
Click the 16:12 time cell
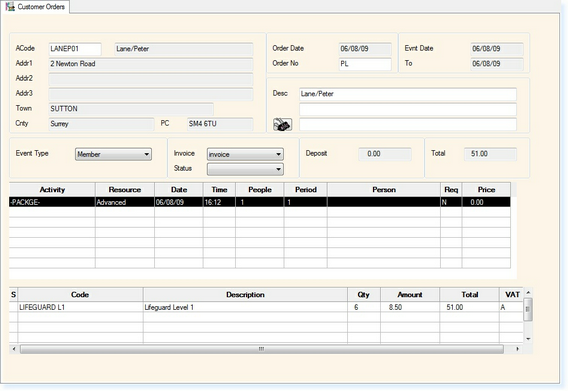tap(219, 202)
